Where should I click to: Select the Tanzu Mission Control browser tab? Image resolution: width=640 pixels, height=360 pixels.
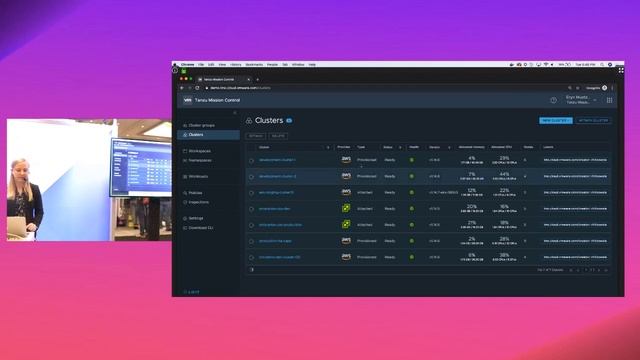click(224, 79)
